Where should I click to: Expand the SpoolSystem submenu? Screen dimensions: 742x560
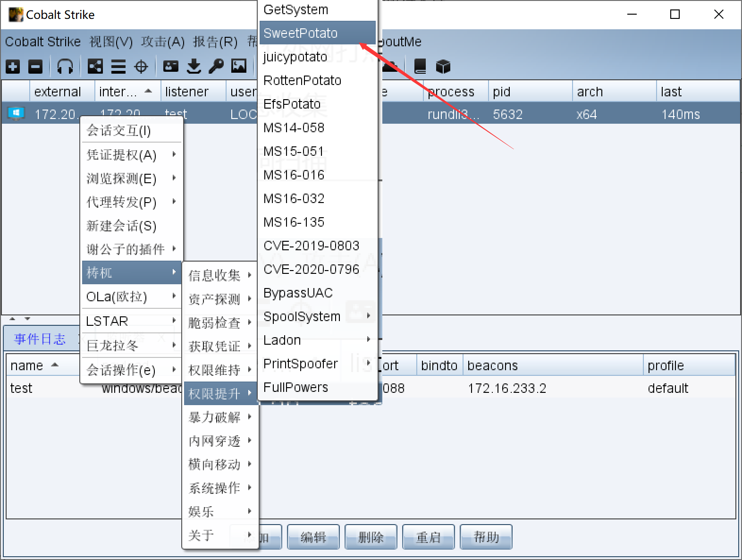pyautogui.click(x=318, y=316)
